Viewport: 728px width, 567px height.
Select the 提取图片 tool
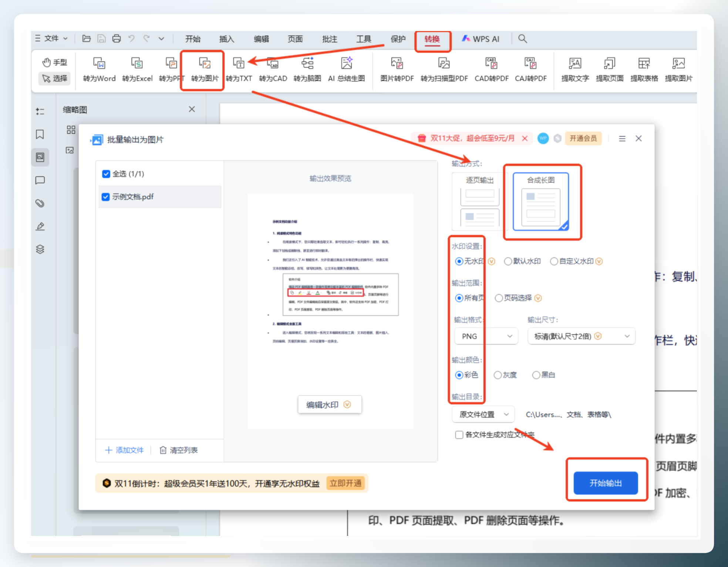tap(678, 69)
